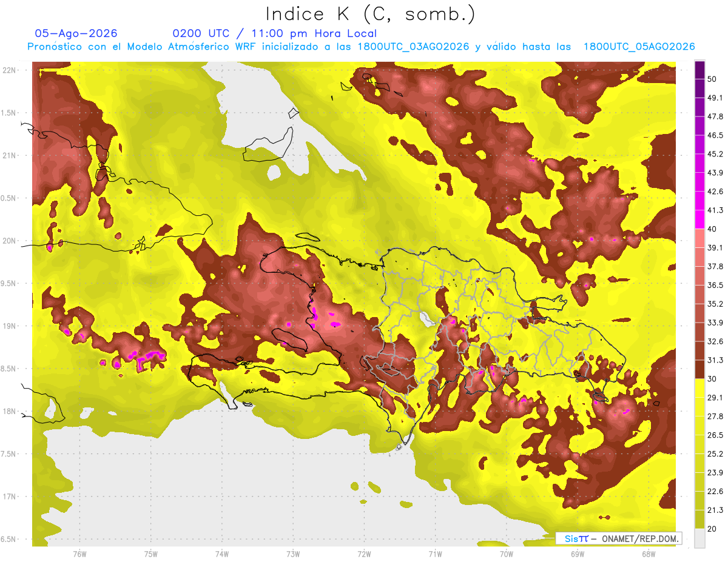Click the "0.5N" latitude tick label
This screenshot has width=728, height=562.
pos(9,198)
